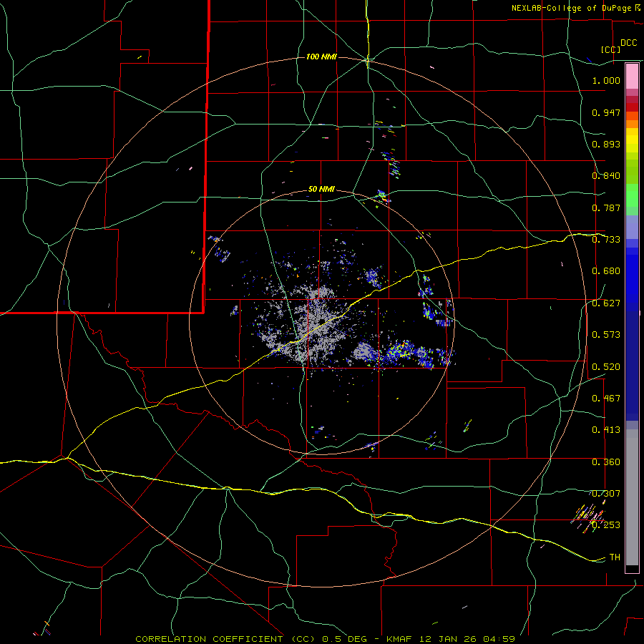Click the 1.000 scale value
The image size is (644, 644).
pyautogui.click(x=606, y=80)
